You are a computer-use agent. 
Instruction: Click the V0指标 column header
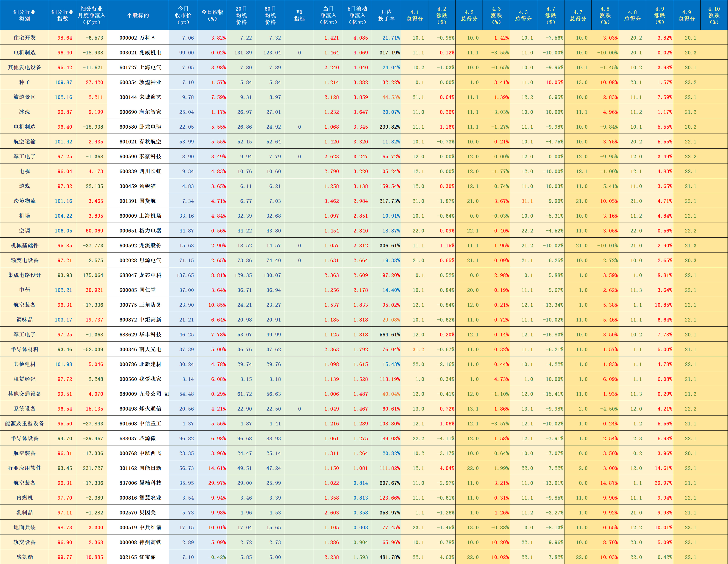299,15
